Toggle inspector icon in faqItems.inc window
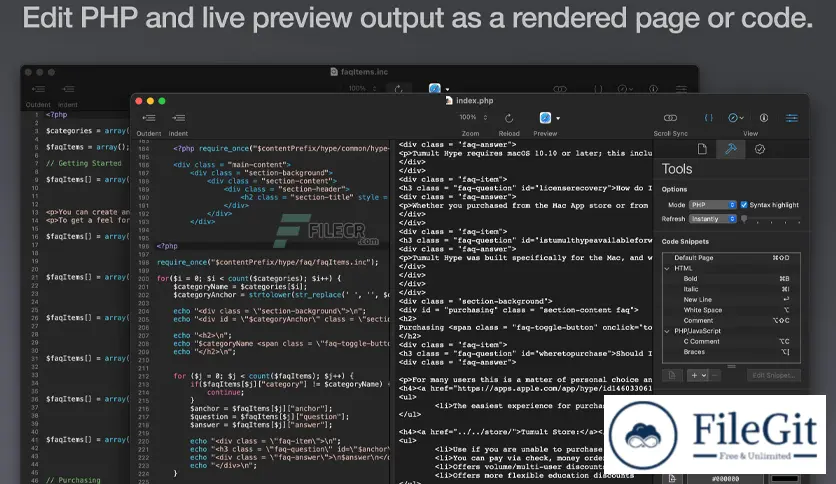Screen dimensions: 836x484 click(x=681, y=89)
